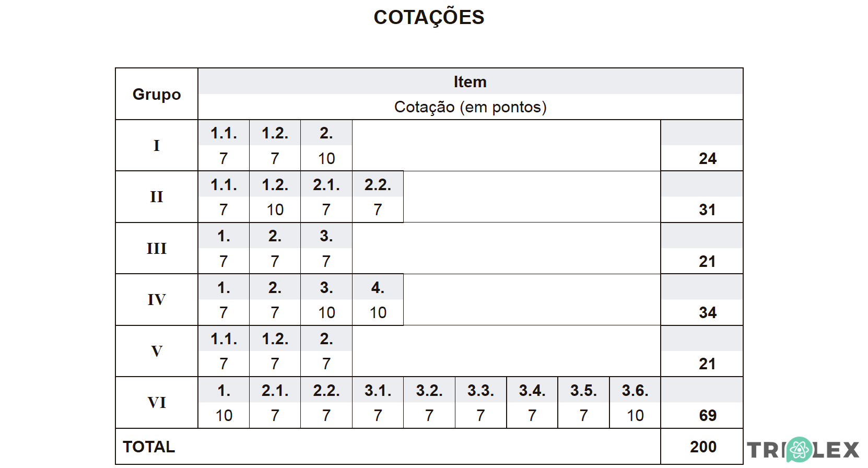868x468 pixels.
Task: Click group VI subtotal of 69
Action: (x=708, y=415)
